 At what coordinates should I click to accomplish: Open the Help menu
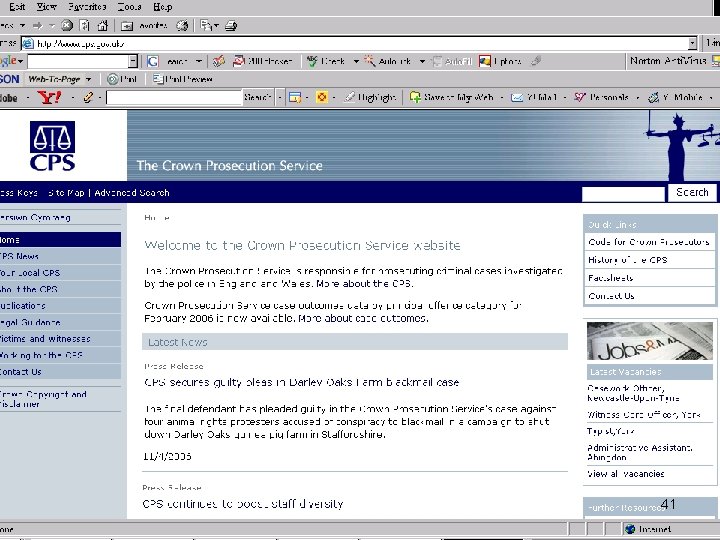[163, 7]
